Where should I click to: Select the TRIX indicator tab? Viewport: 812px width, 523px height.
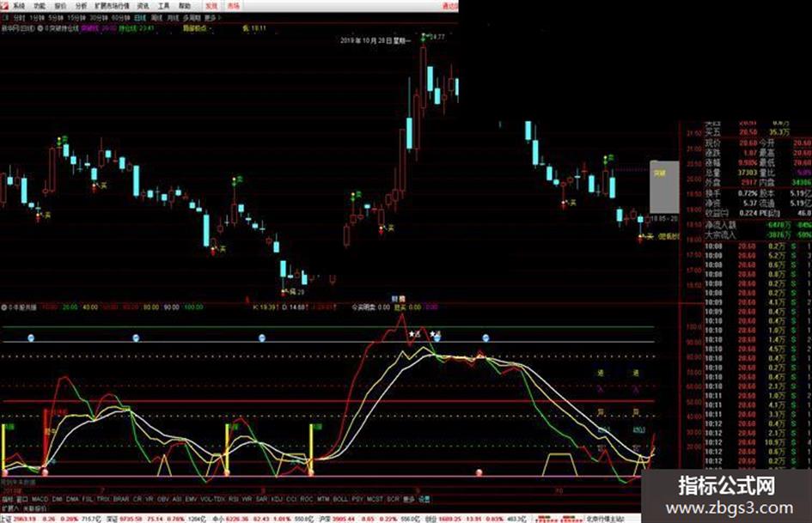104,499
